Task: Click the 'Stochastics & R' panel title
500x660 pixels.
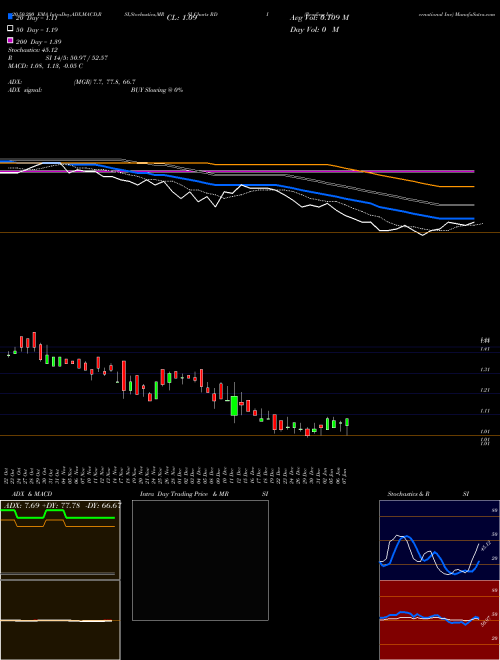Action: pos(408,494)
